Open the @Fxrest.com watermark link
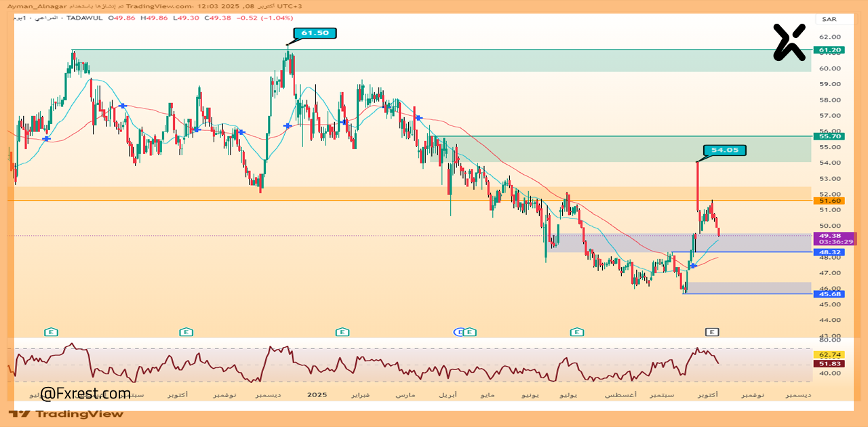This screenshot has width=868, height=427. tap(85, 393)
